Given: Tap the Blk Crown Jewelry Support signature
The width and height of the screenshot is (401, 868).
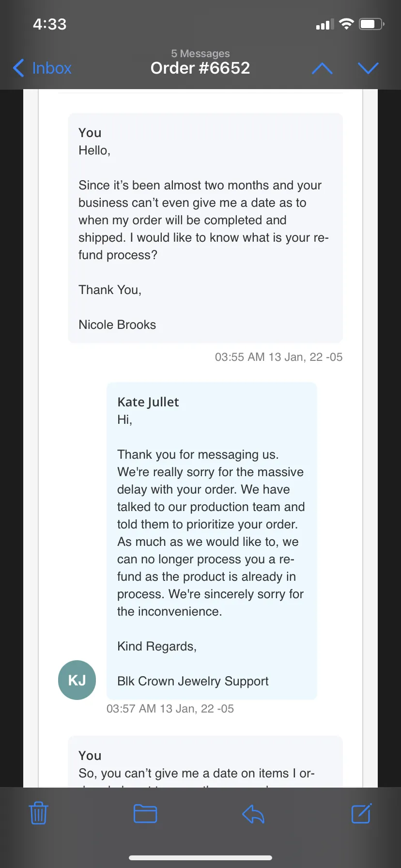Looking at the screenshot, I should pos(193,681).
